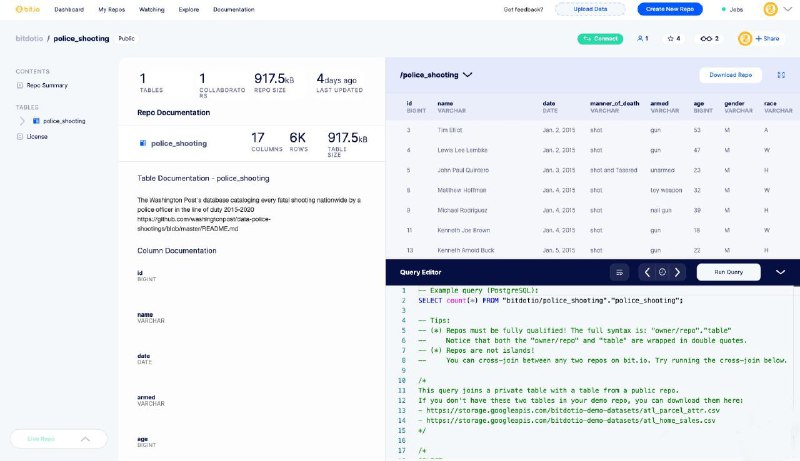Click the nail gun cell

pyautogui.click(x=661, y=210)
